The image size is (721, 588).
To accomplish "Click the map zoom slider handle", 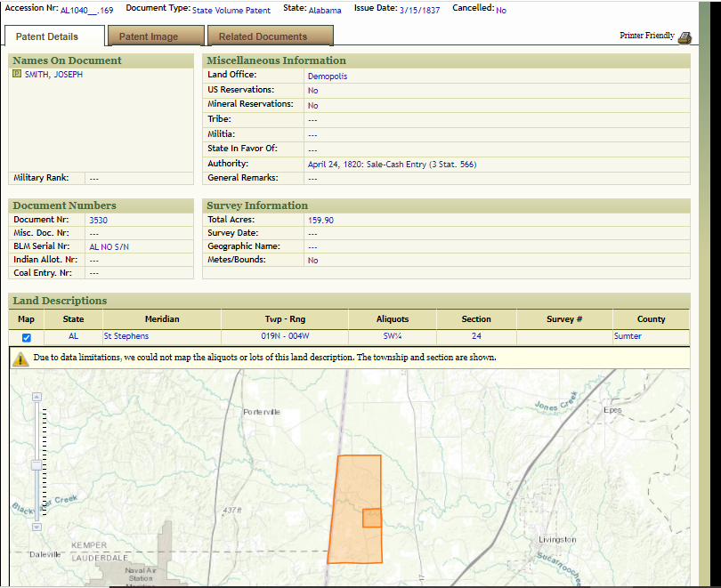I will click(x=36, y=464).
